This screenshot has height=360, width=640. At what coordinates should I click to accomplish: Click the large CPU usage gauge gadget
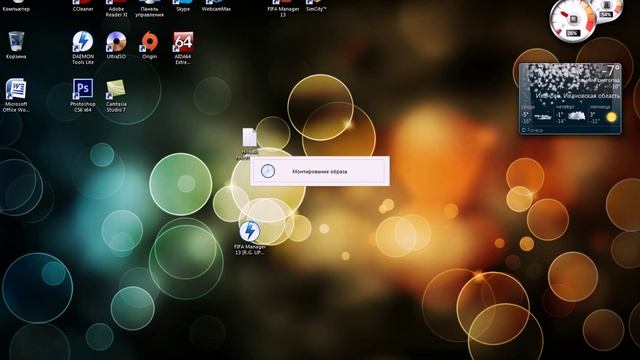click(x=572, y=20)
